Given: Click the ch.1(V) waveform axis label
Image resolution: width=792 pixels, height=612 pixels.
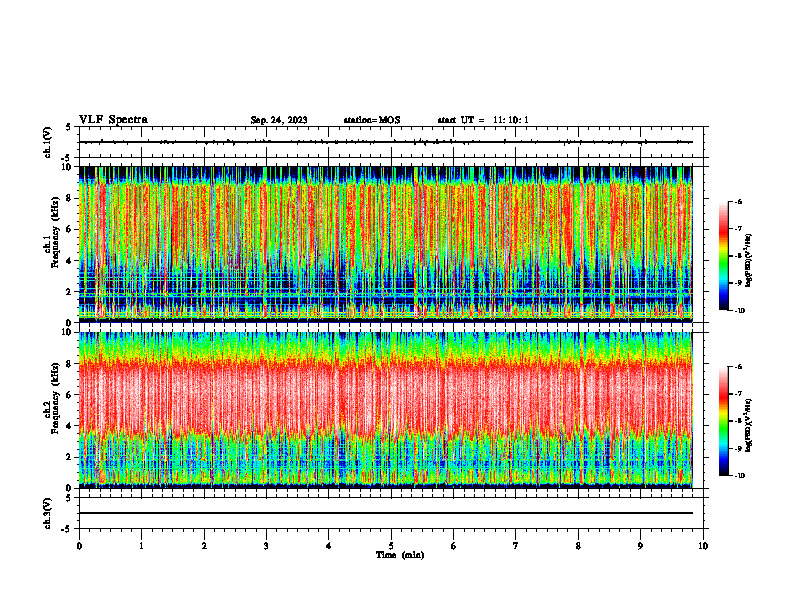Looking at the screenshot, I should coord(48,142).
